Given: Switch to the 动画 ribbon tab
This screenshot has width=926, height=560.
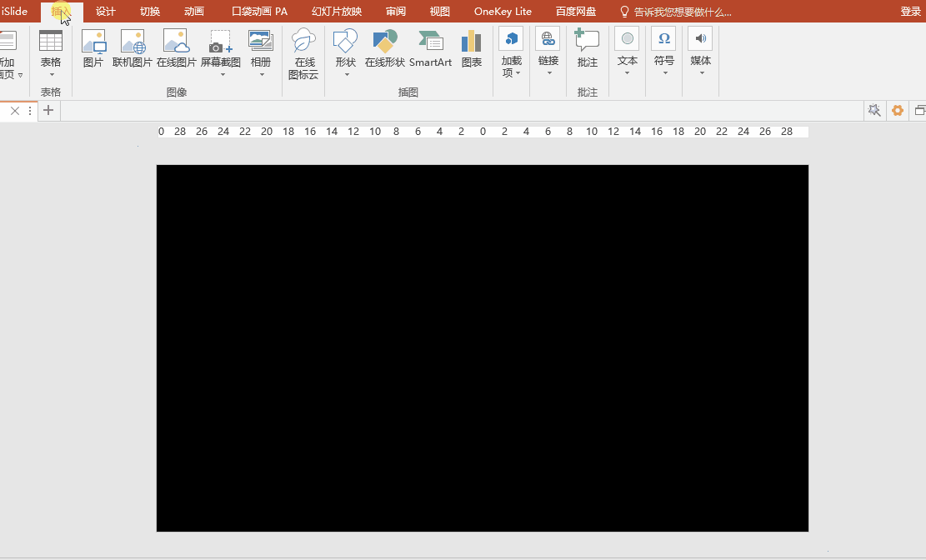Looking at the screenshot, I should [193, 11].
